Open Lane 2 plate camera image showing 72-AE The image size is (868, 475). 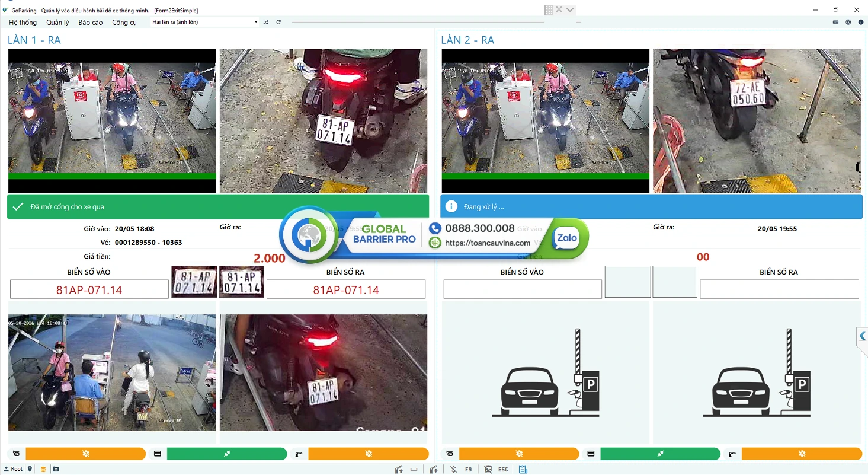coord(757,121)
